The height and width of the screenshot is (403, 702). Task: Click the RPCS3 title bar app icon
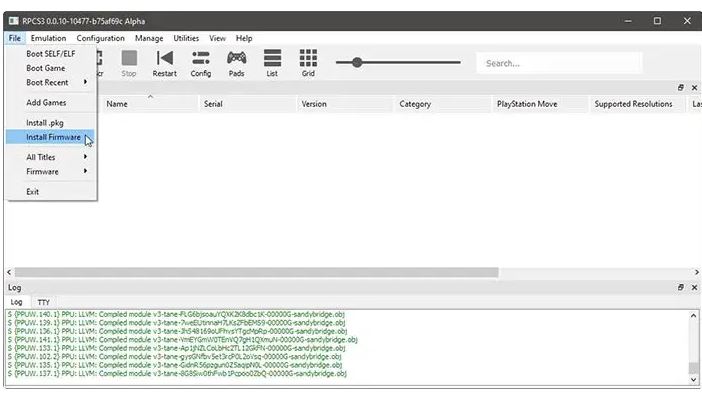[13, 21]
